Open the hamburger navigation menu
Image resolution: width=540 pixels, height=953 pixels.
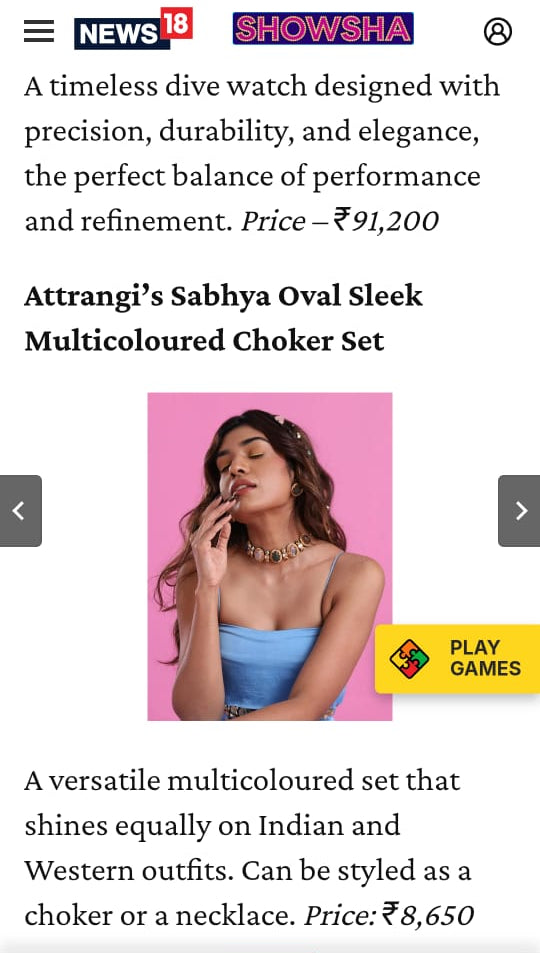39,31
